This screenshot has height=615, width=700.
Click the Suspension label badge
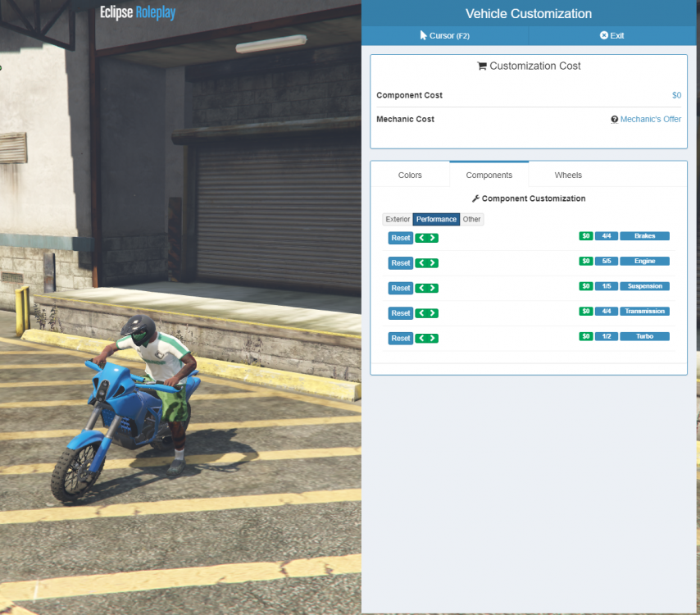[644, 286]
